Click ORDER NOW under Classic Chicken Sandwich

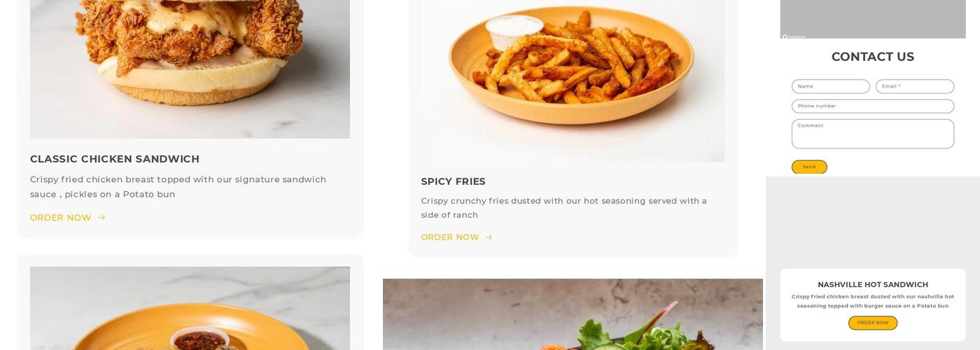click(x=61, y=218)
